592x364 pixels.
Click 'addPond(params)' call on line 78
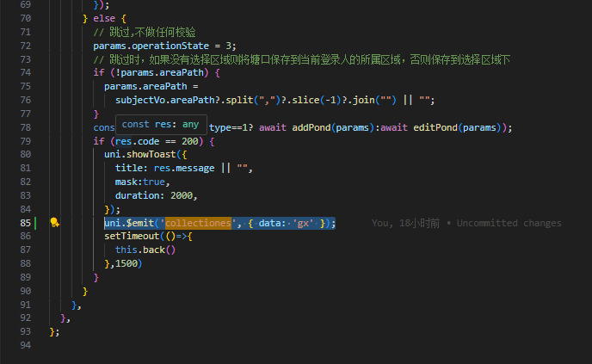point(333,127)
